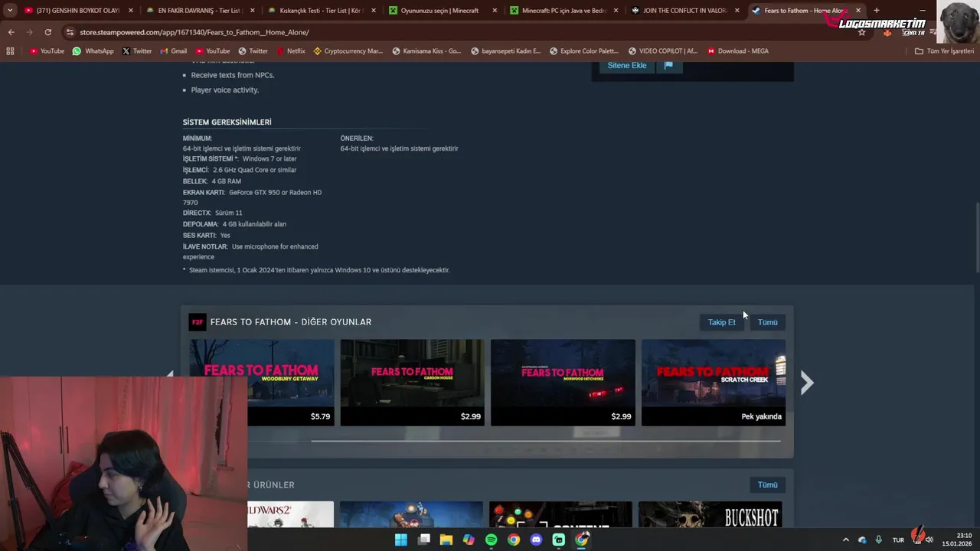Click the address bar URL field
Viewport: 980px width, 551px height.
click(459, 32)
